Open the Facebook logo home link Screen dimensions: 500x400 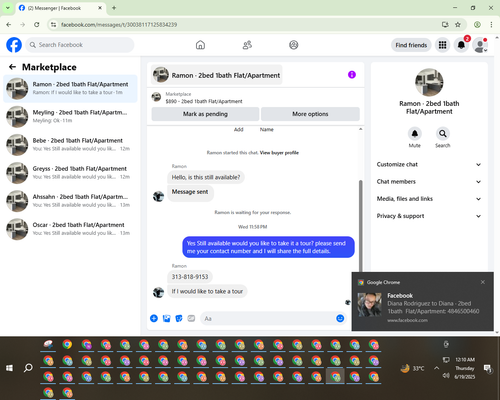[x=14, y=45]
